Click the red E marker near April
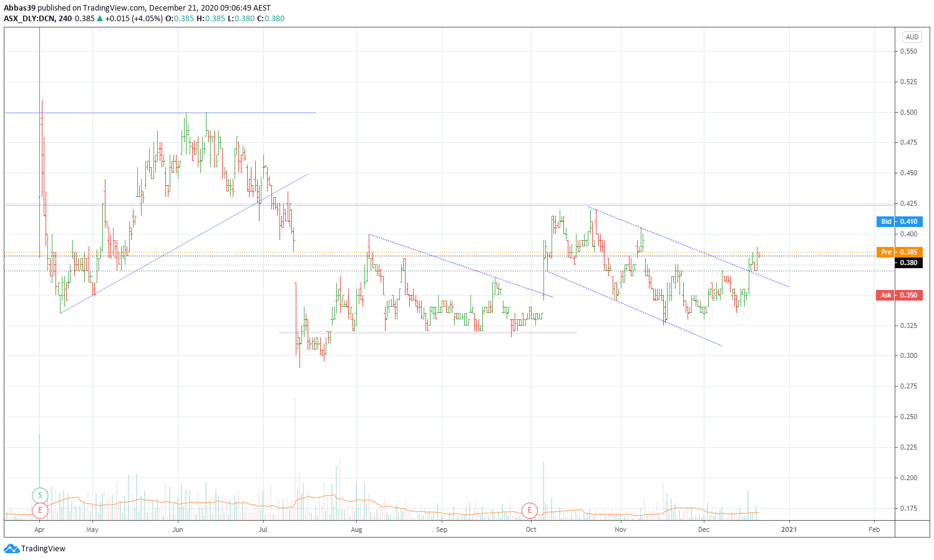Image resolution: width=934 pixels, height=560 pixels. [x=40, y=510]
